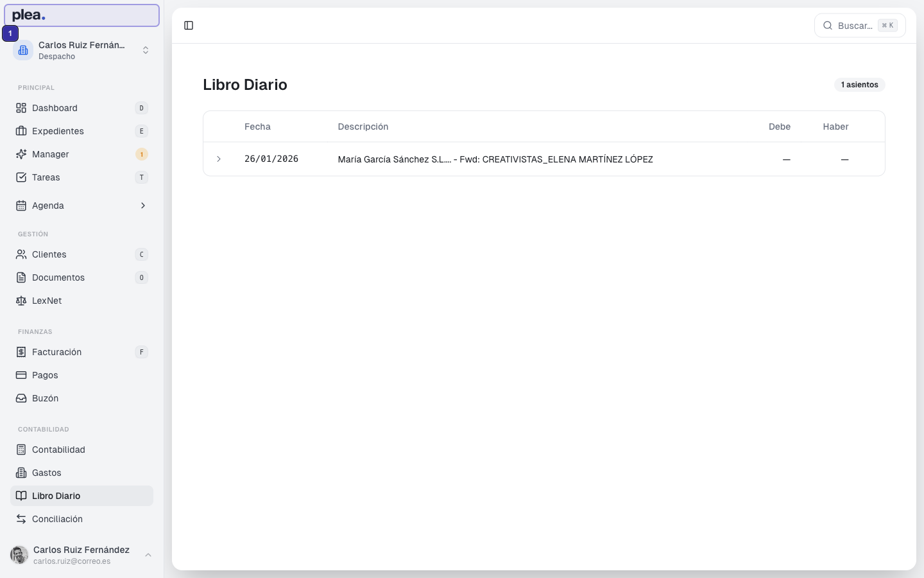Click the Dashboard grid icon

coord(21,108)
